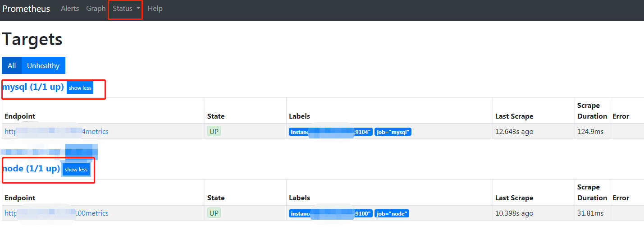
Task: Open the node (1/1 up) heading link
Action: (31, 169)
